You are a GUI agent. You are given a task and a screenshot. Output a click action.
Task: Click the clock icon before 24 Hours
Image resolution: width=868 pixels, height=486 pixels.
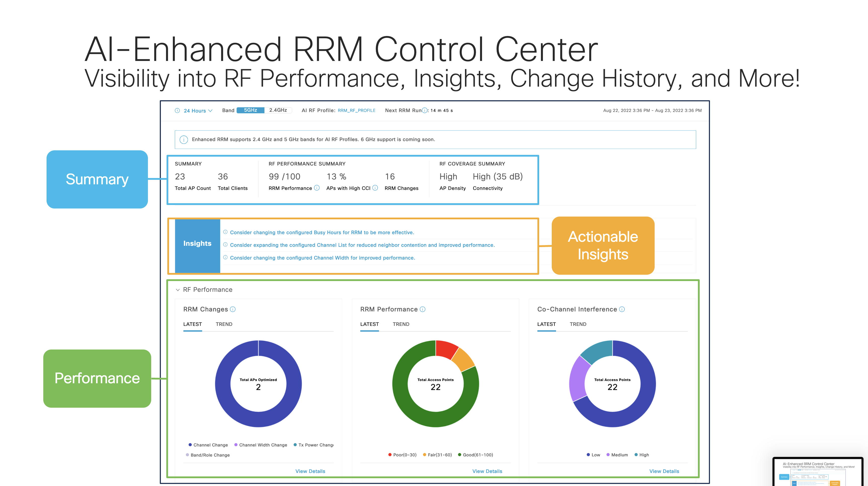coord(178,110)
